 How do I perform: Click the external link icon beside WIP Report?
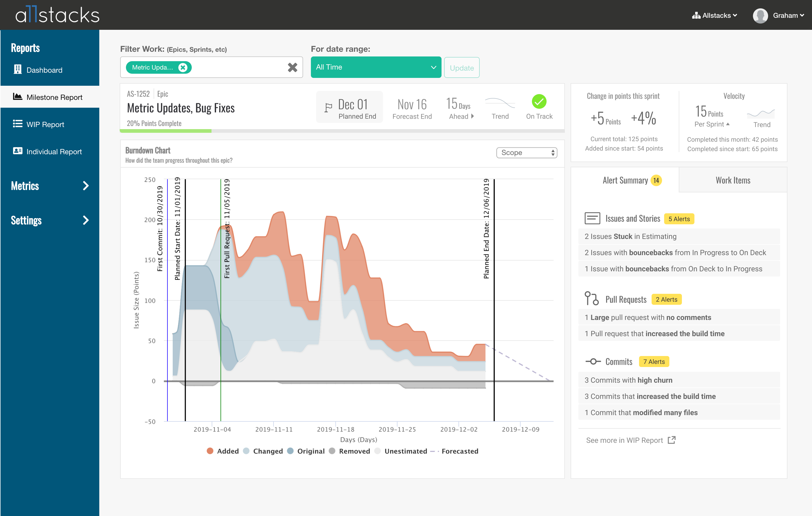click(x=671, y=440)
